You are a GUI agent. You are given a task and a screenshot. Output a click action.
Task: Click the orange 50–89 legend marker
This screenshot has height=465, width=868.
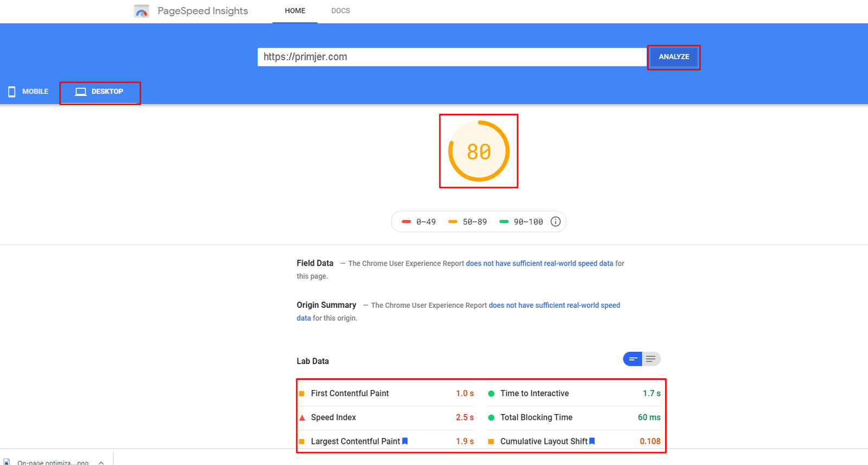coord(453,222)
